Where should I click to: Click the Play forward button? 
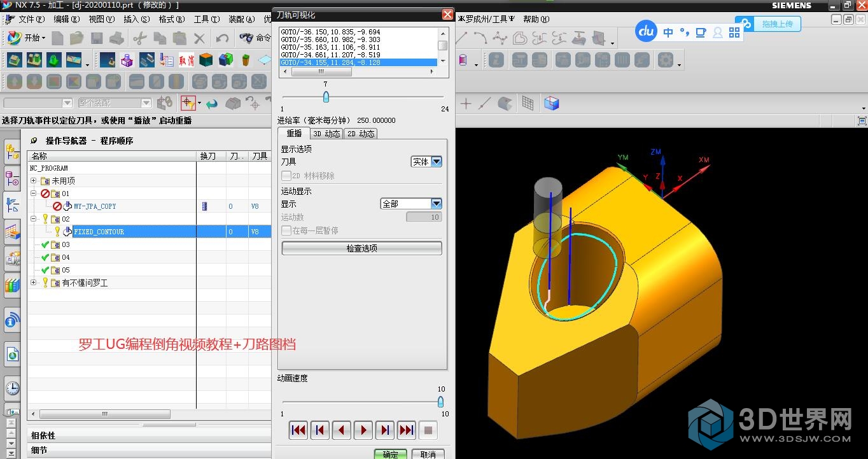click(x=363, y=430)
